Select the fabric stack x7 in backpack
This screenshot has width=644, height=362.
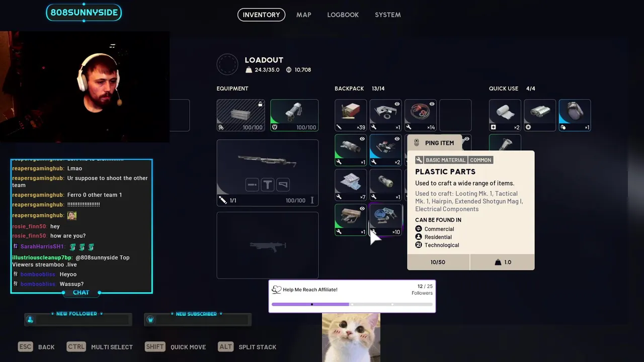pos(351,185)
